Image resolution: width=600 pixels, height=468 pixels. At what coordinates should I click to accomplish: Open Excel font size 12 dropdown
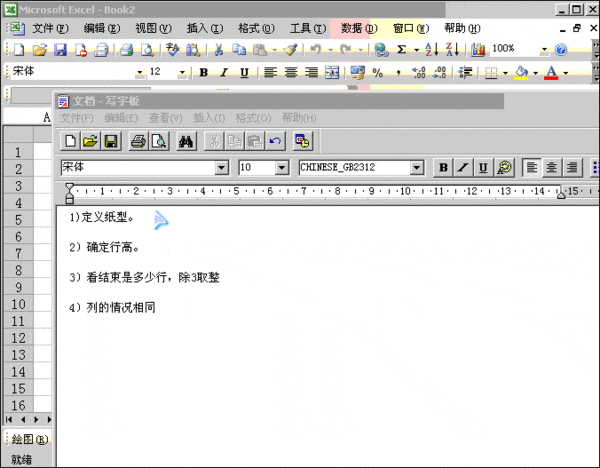(x=182, y=72)
